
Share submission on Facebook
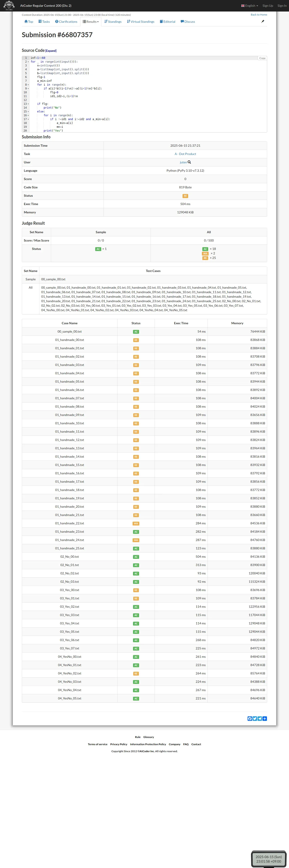(250, 719)
